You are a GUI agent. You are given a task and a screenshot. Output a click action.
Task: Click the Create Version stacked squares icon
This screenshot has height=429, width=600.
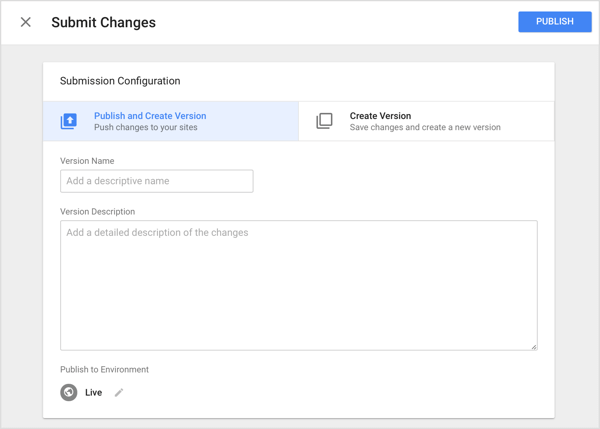click(324, 121)
